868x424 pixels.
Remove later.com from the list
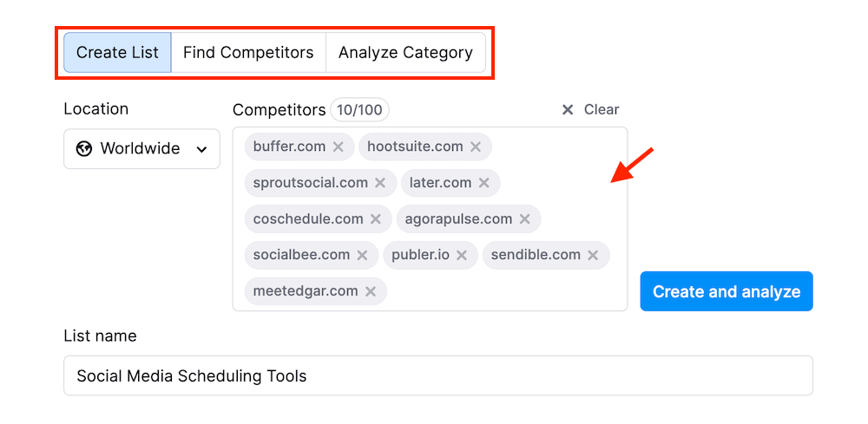pyautogui.click(x=484, y=183)
